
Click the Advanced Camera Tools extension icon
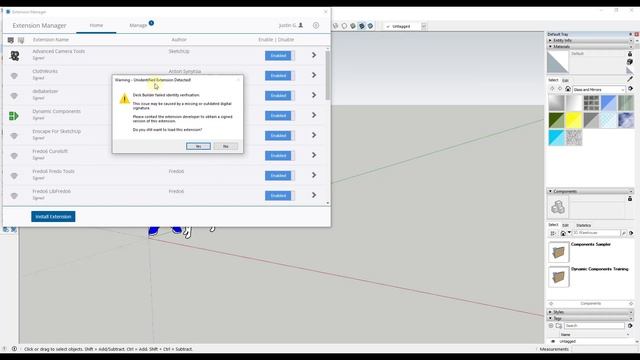pyautogui.click(x=15, y=56)
